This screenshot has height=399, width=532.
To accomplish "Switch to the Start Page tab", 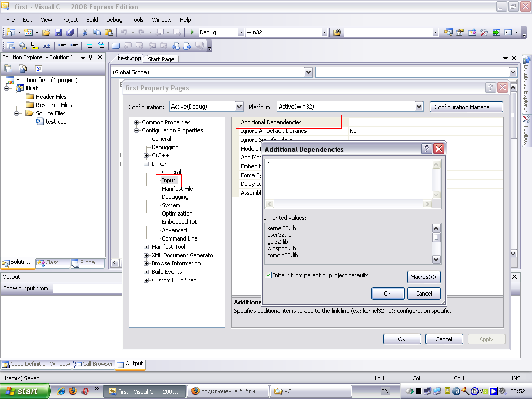I will tap(161, 59).
